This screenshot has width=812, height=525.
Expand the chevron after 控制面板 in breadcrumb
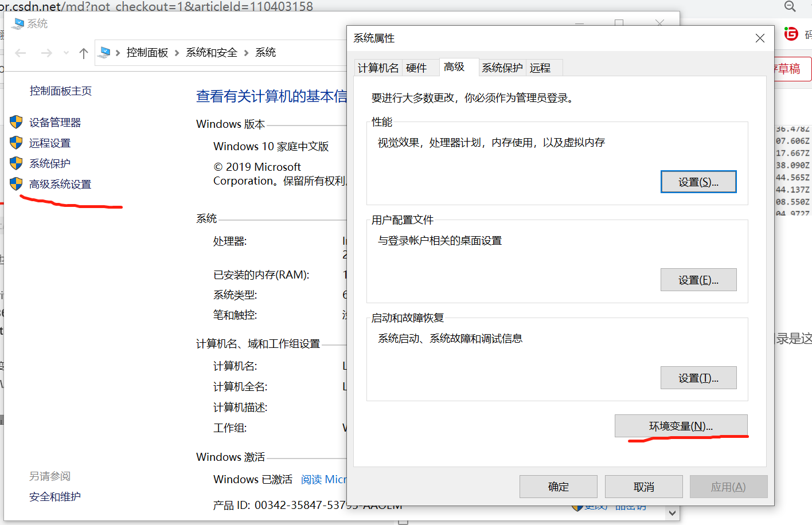[177, 53]
